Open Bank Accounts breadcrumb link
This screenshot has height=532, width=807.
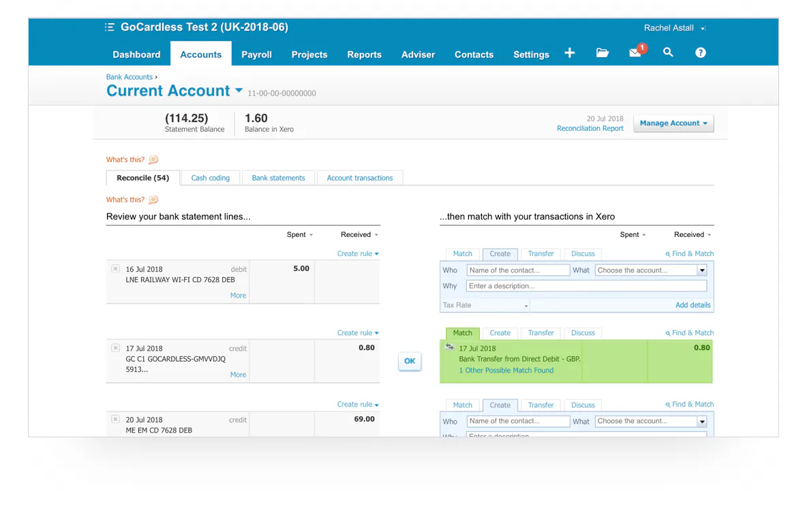tap(130, 77)
